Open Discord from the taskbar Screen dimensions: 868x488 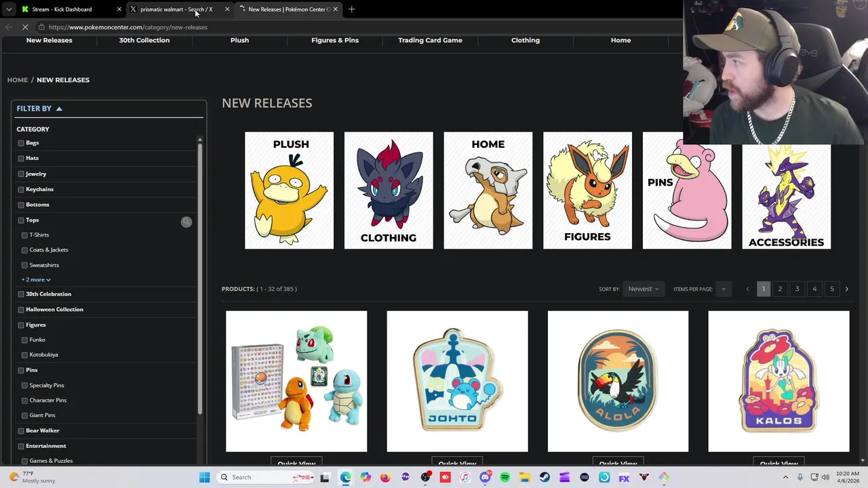pos(485,477)
